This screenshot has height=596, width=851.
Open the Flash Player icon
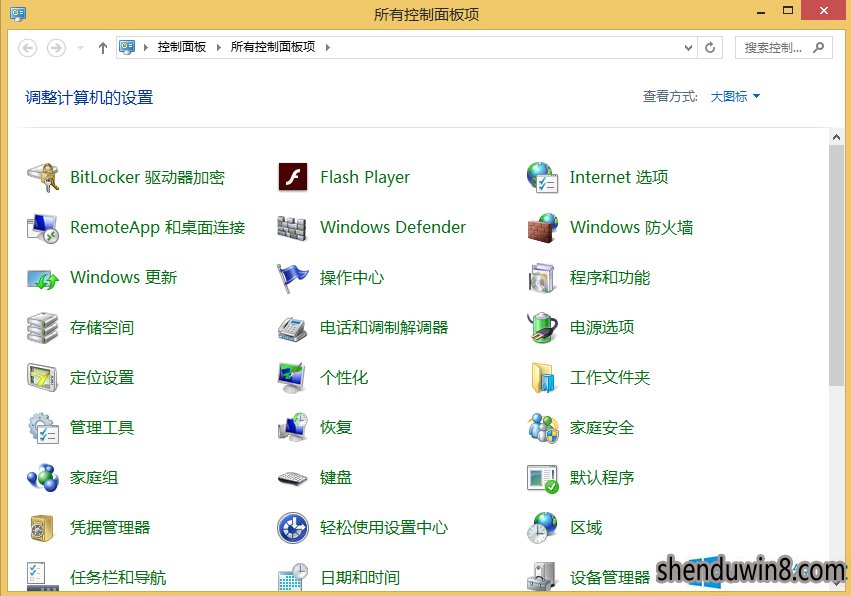(293, 177)
